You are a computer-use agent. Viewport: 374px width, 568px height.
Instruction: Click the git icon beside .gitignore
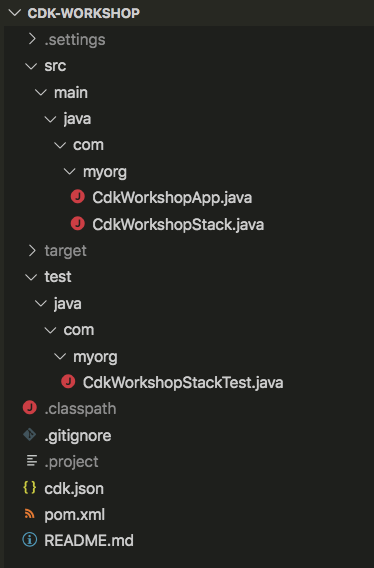click(x=30, y=435)
